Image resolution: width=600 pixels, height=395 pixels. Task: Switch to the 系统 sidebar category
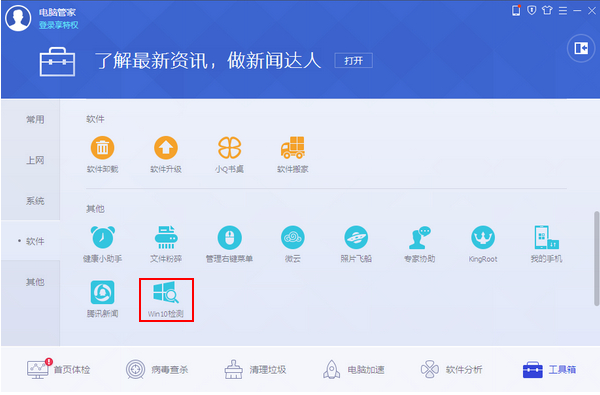click(x=35, y=201)
